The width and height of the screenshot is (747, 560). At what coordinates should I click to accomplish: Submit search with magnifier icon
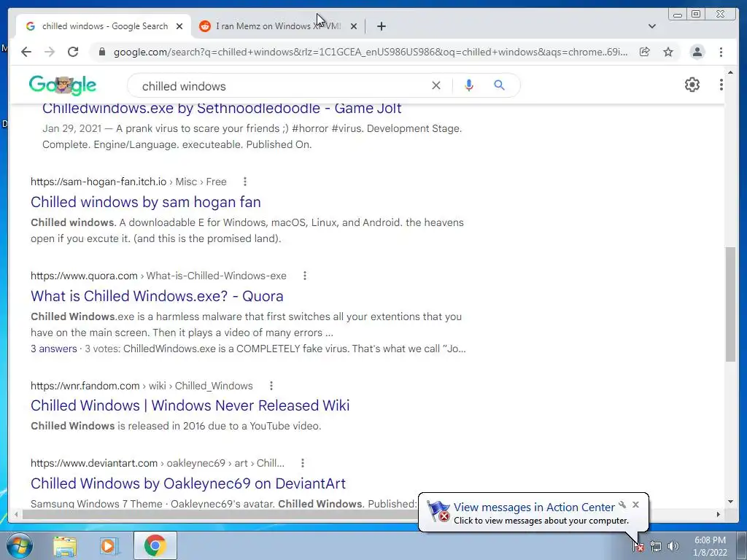click(499, 86)
